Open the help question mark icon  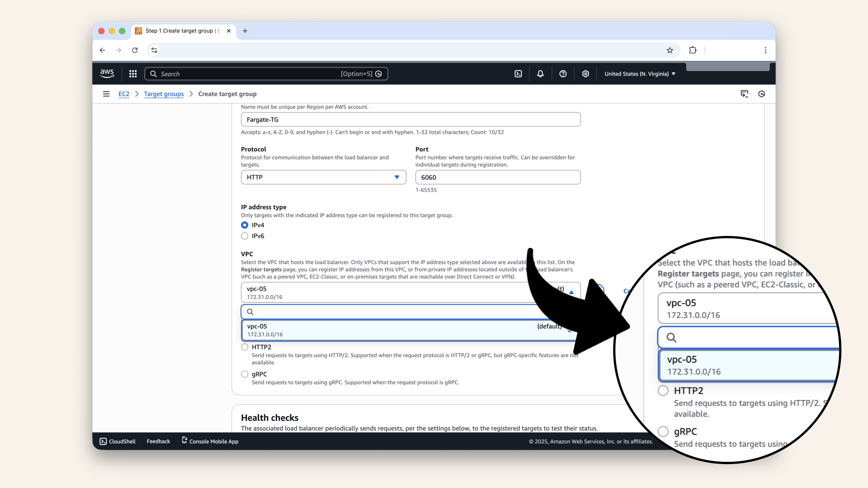pyautogui.click(x=563, y=74)
